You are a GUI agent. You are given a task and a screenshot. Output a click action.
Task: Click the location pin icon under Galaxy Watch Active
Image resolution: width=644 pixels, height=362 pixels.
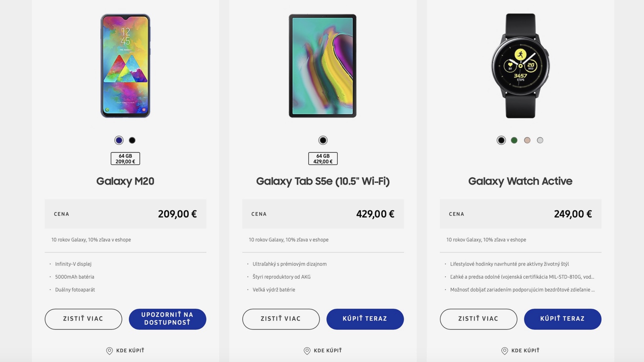click(x=505, y=350)
